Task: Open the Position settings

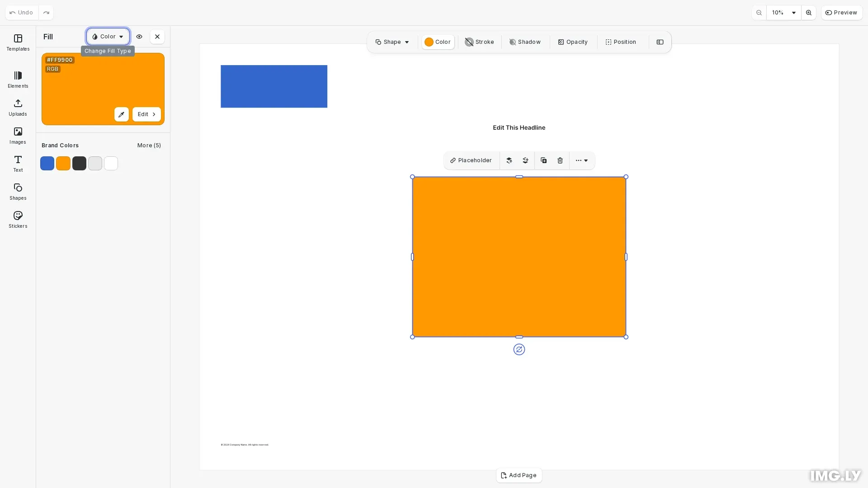Action: [x=621, y=42]
